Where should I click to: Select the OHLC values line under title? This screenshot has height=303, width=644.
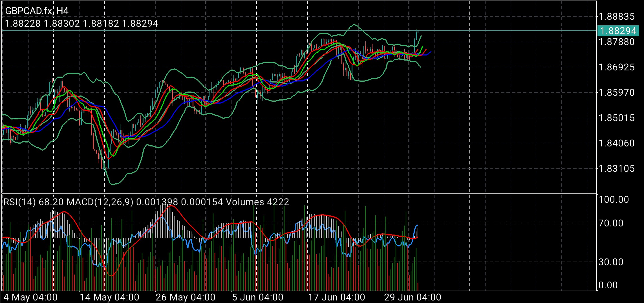coord(81,23)
